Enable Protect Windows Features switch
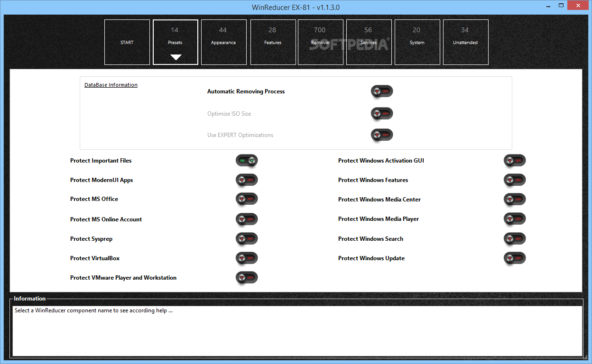The width and height of the screenshot is (592, 364). click(x=515, y=180)
